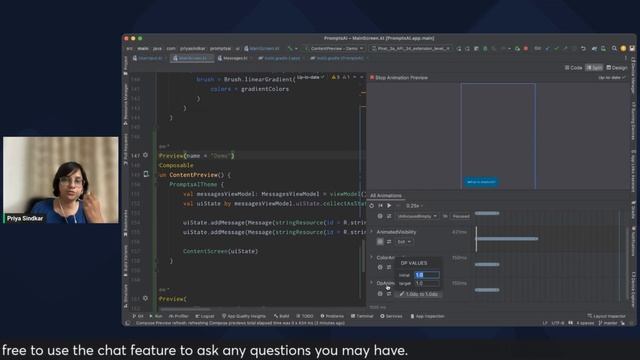Open ContentPreview run configuration dropdown
Image resolution: width=640 pixels, height=360 pixels.
335,49
